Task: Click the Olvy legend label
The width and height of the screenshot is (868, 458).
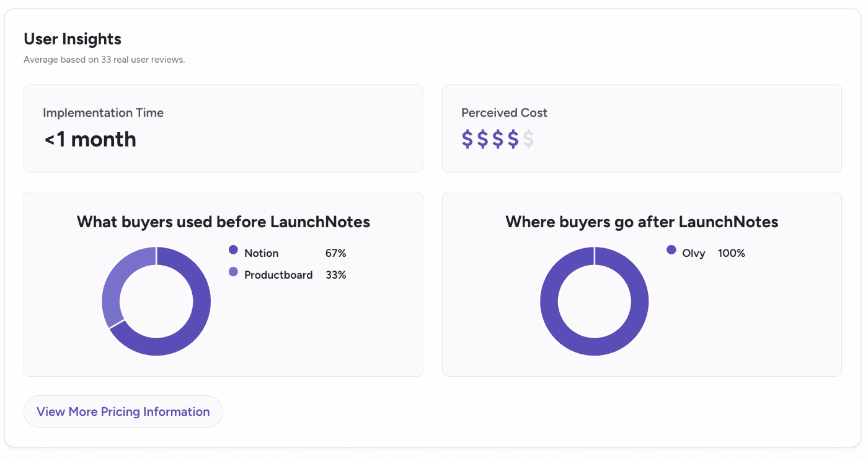Action: tap(694, 253)
